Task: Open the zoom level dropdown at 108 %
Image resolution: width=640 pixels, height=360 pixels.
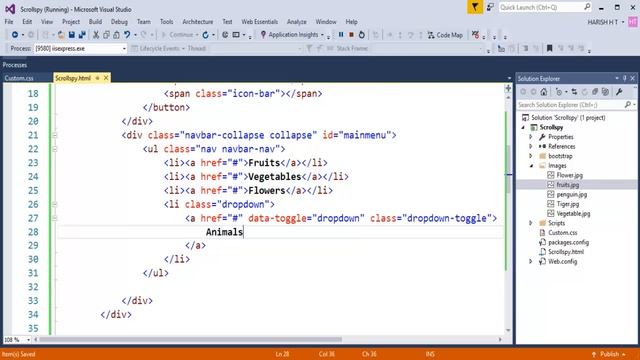Action: click(28, 340)
